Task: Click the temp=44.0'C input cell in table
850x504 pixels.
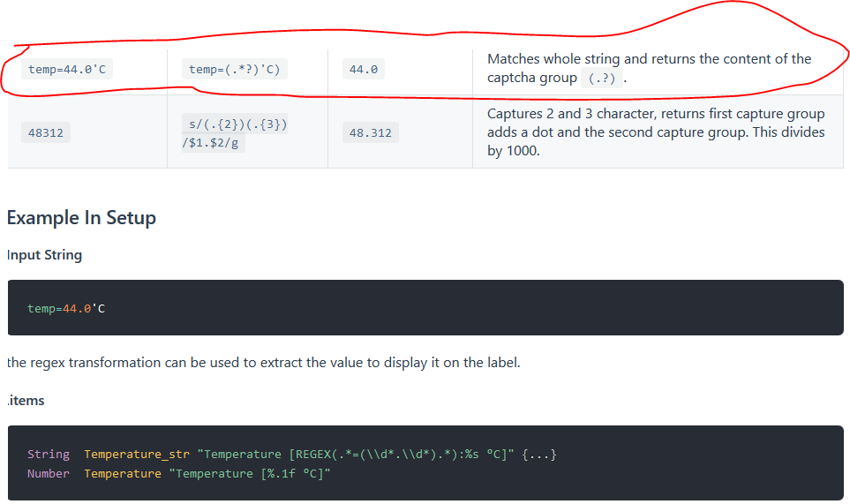Action: coord(67,69)
